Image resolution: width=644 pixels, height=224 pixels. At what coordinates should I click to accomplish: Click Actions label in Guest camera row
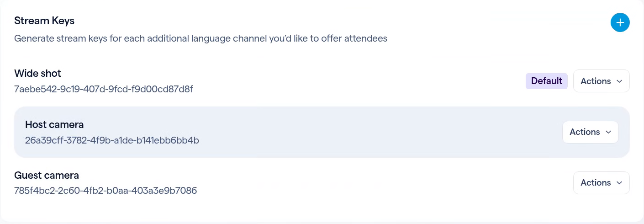[x=596, y=182]
